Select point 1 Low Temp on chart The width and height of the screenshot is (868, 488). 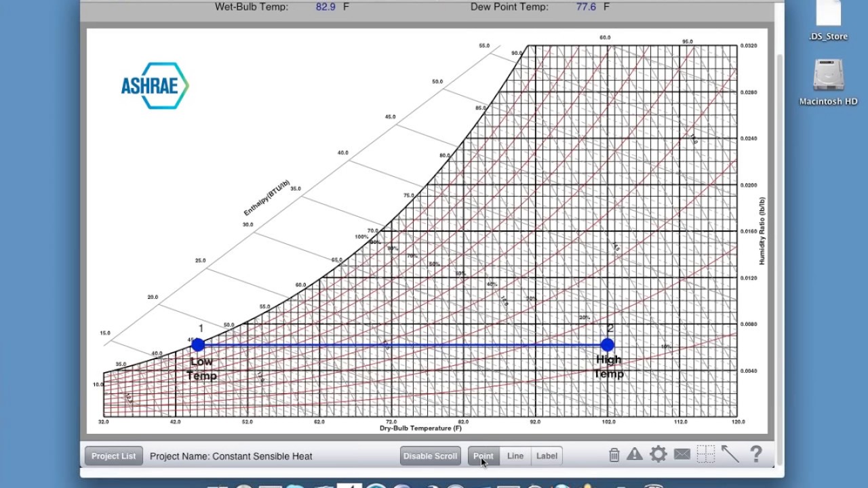198,345
